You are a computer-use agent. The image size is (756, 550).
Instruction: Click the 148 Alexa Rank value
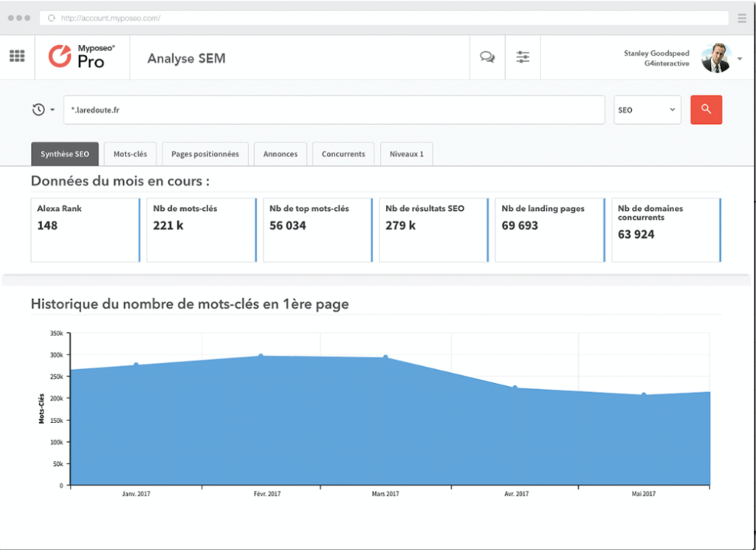click(x=47, y=226)
